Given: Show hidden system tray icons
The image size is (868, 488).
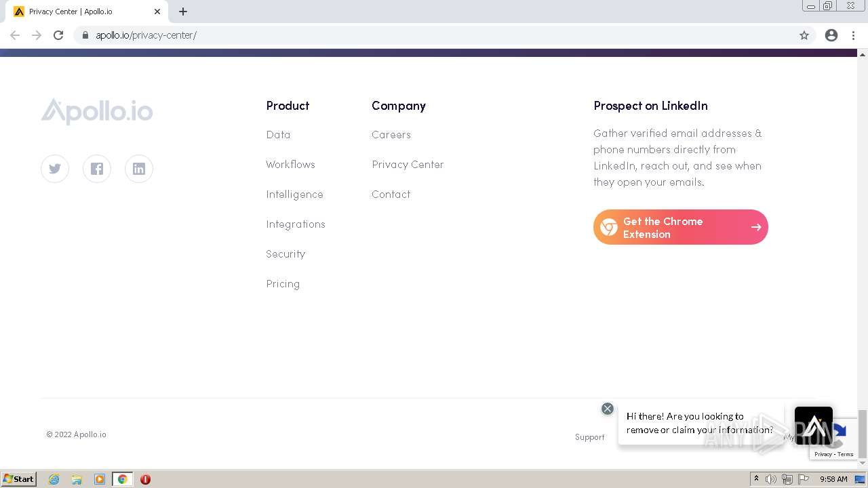Looking at the screenshot, I should pyautogui.click(x=756, y=479).
